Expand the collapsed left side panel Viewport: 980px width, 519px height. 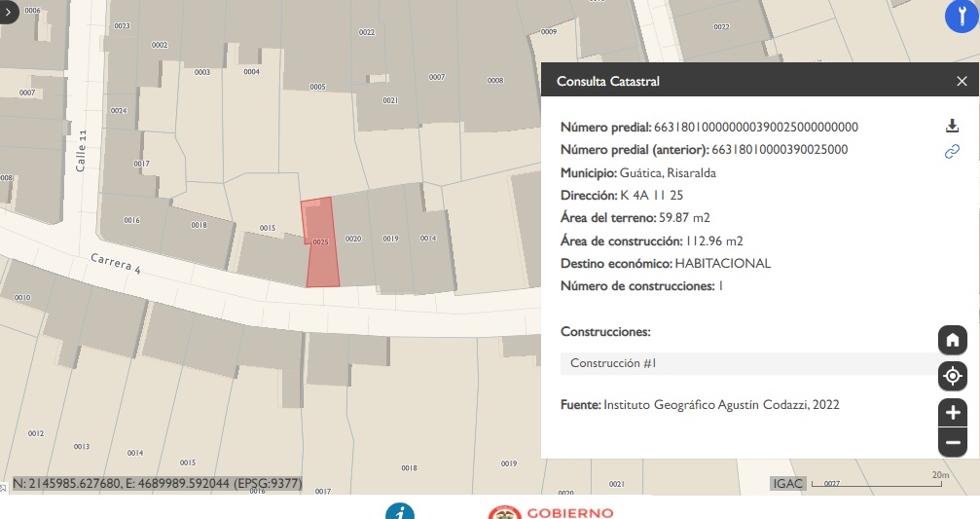point(9,10)
